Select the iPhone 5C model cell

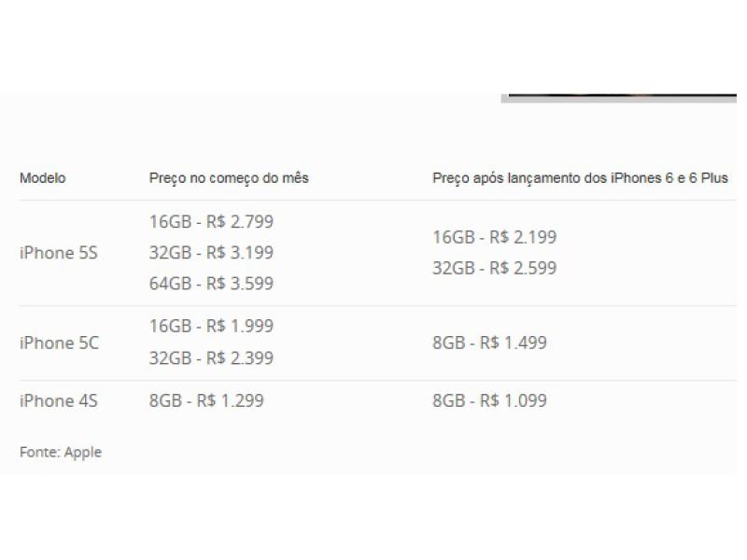(59, 343)
